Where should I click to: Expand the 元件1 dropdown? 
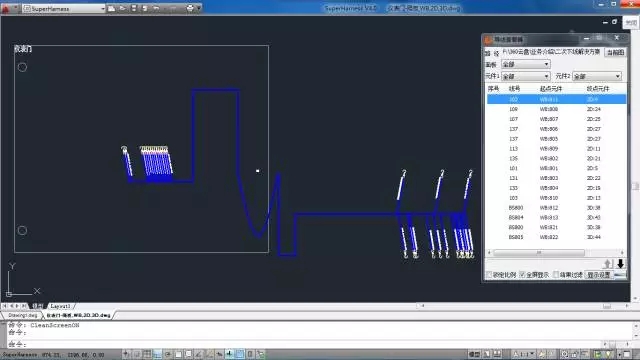(525, 76)
